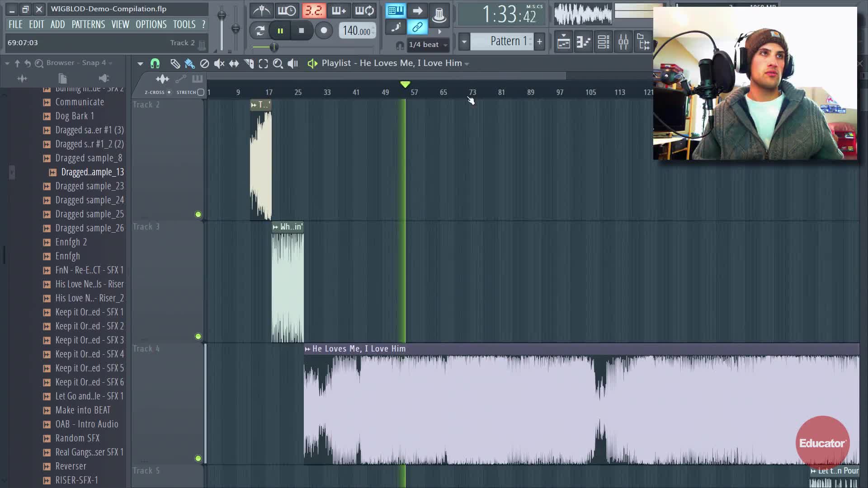Open the OPTIONS menu

(x=151, y=24)
